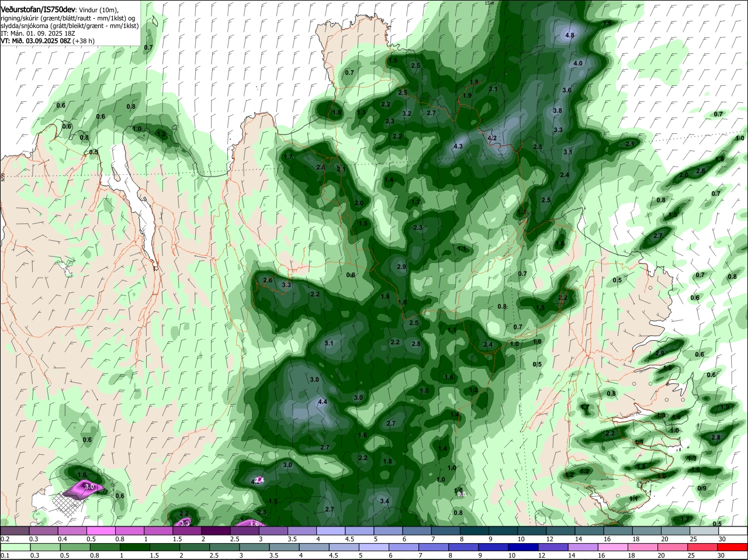This screenshot has width=748, height=560.
Task: Click the 0.2 label under the snow legend
Action: pyautogui.click(x=5, y=538)
